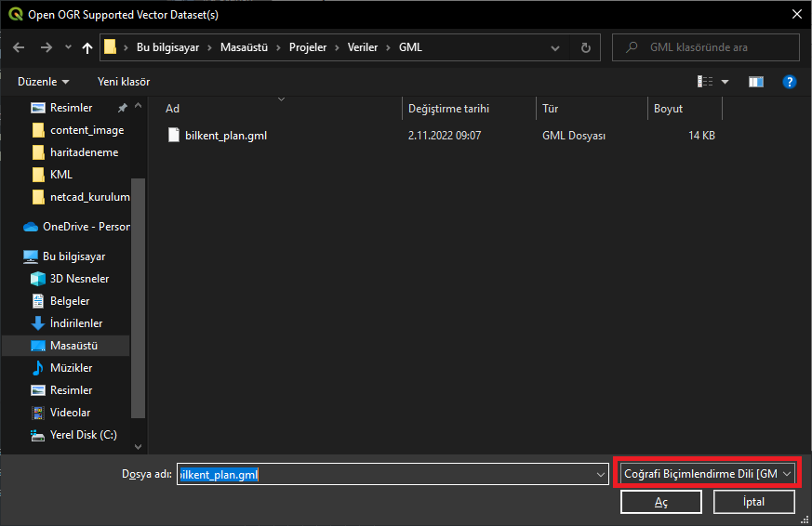The image size is (812, 526).
Task: Focus the 'GML klasöründe ara' search box
Action: tap(706, 47)
